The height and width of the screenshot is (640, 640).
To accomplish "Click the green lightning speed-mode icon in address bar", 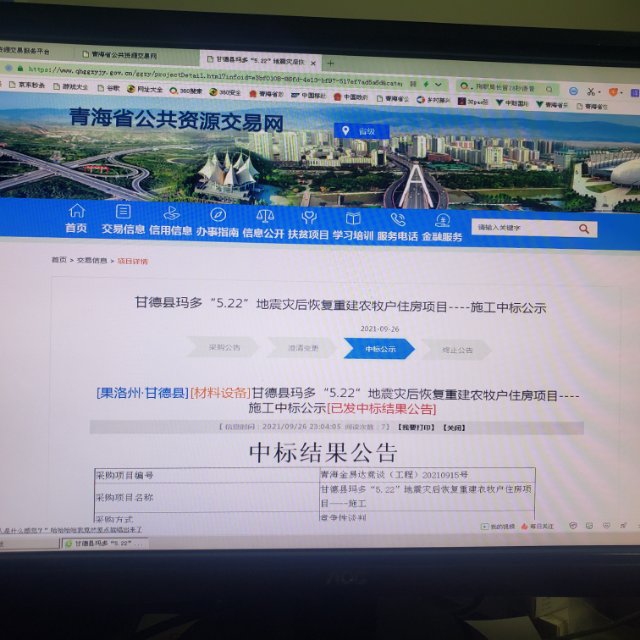I will (x=426, y=84).
